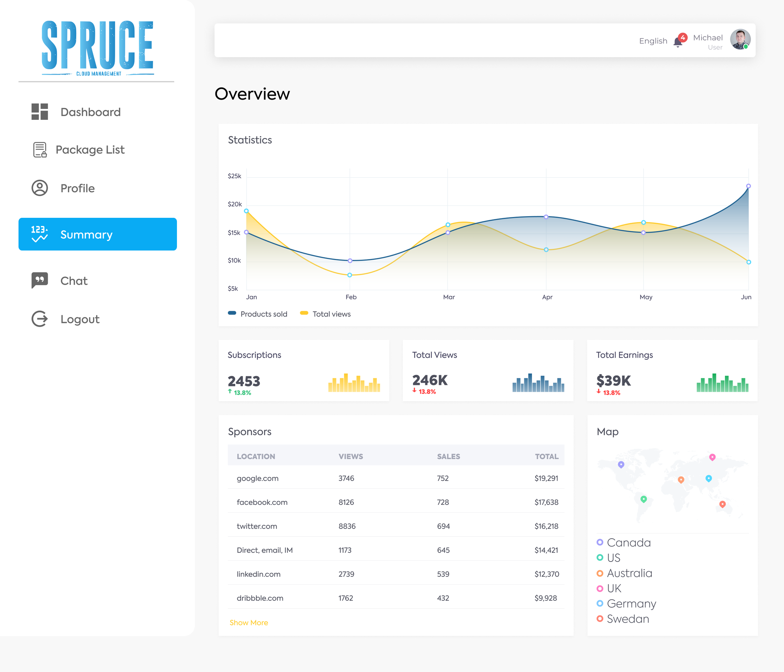Click Michael's profile avatar photo

(740, 39)
